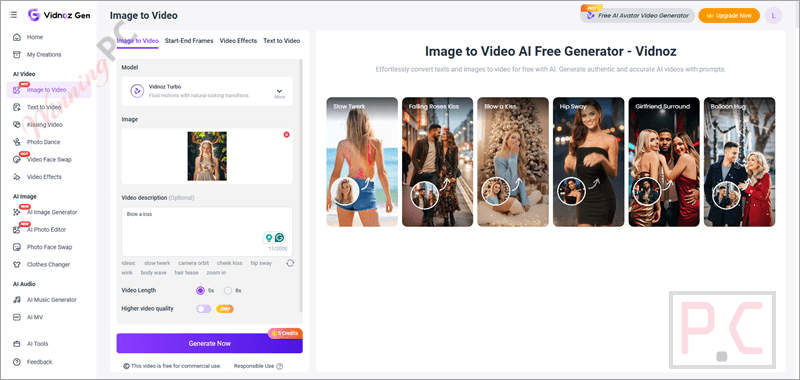Open Feedback
800x380 pixels.
pyautogui.click(x=39, y=362)
